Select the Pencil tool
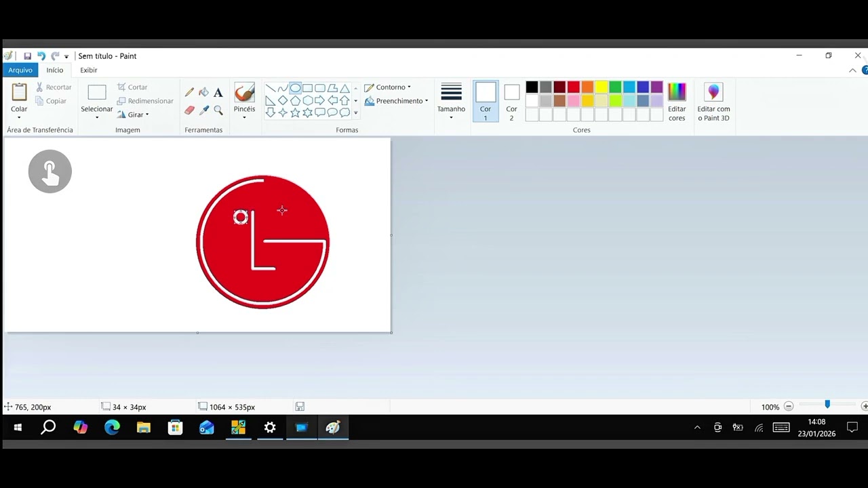The image size is (868, 488). tap(190, 92)
